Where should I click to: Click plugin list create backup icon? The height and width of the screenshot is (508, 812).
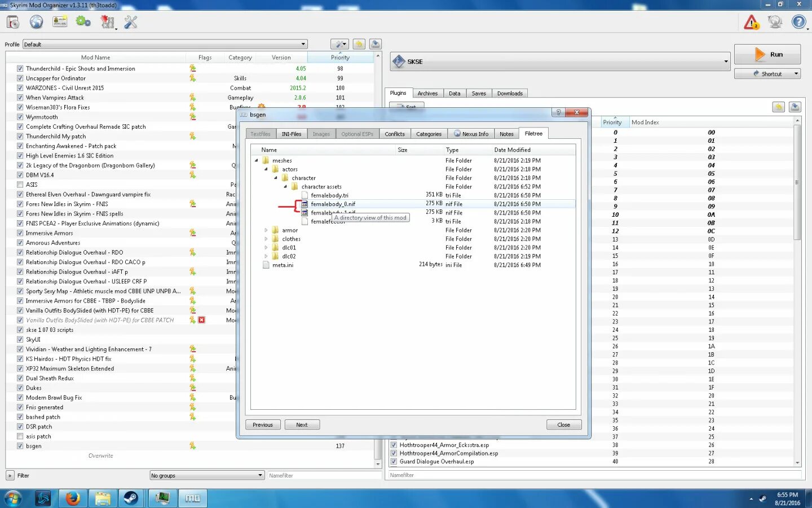pyautogui.click(x=795, y=107)
